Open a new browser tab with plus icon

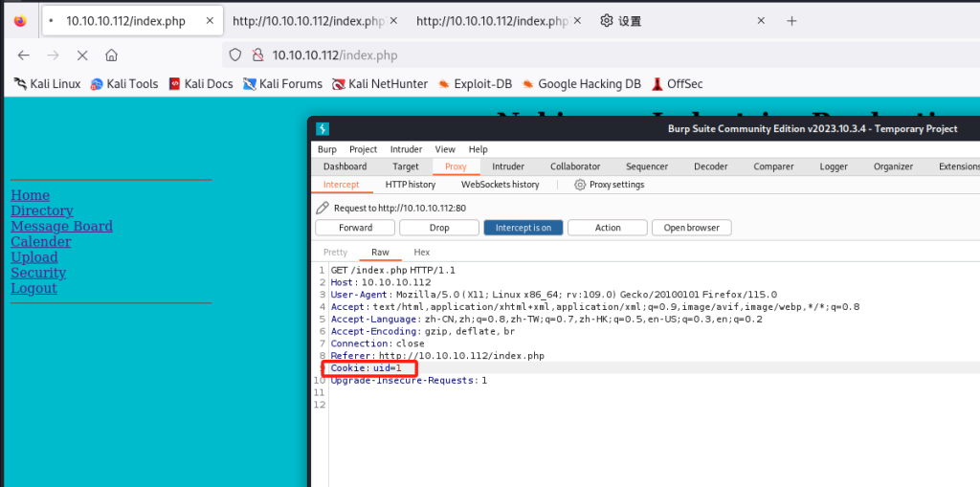pos(791,21)
